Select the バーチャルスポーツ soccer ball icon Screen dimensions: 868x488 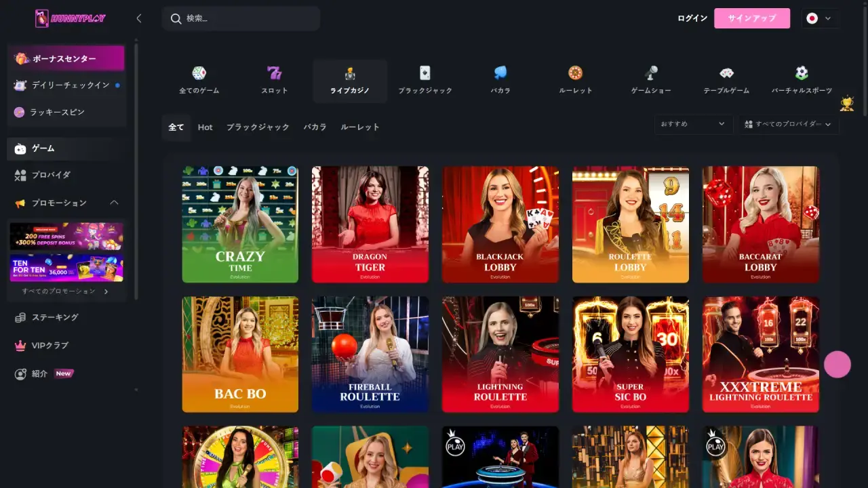click(x=802, y=73)
